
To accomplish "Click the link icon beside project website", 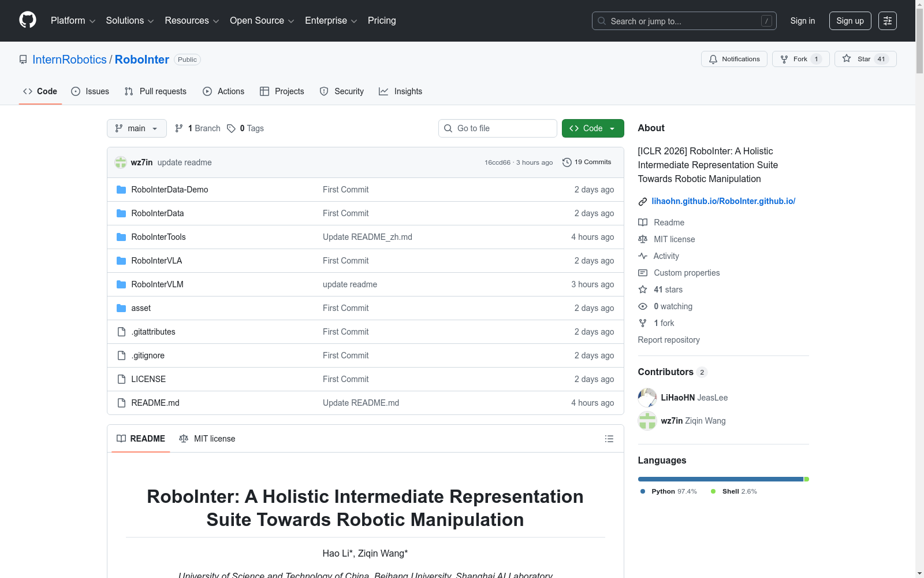I will coord(643,202).
